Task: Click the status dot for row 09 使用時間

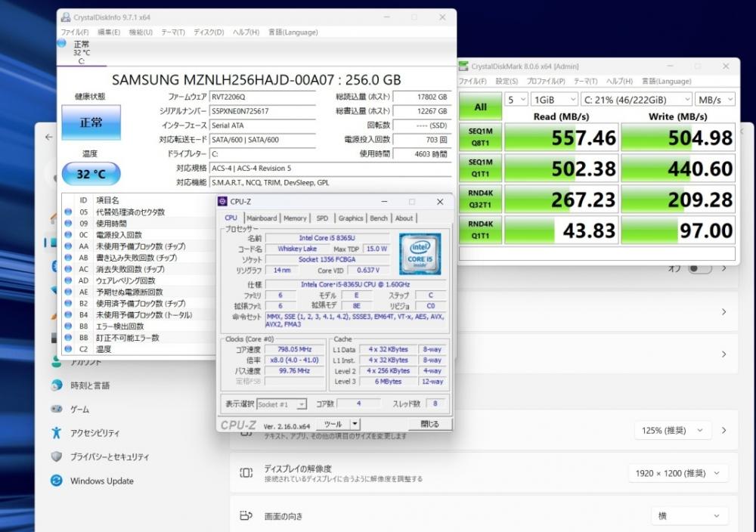Action: click(x=68, y=224)
